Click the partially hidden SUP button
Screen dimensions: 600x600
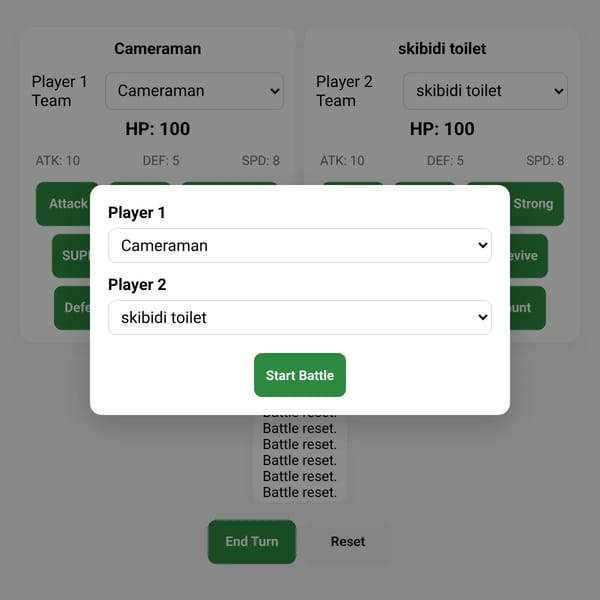[x=72, y=256]
